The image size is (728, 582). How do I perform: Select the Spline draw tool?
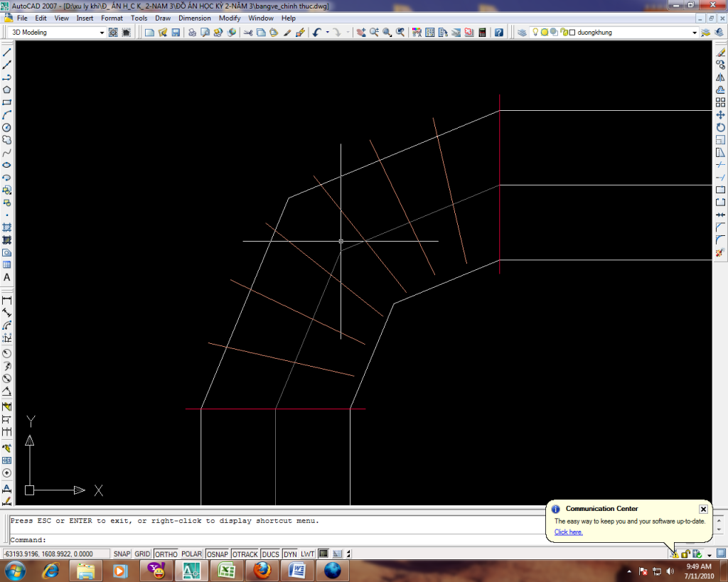pyautogui.click(x=6, y=153)
